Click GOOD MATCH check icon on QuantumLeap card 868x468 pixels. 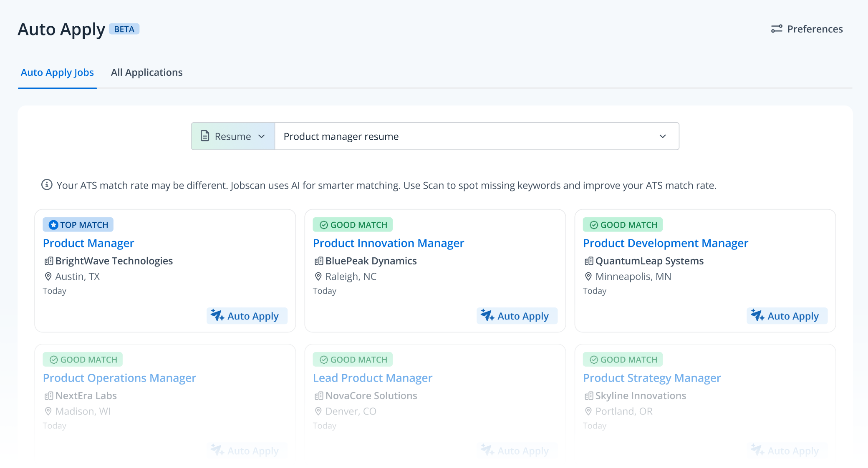pos(594,225)
